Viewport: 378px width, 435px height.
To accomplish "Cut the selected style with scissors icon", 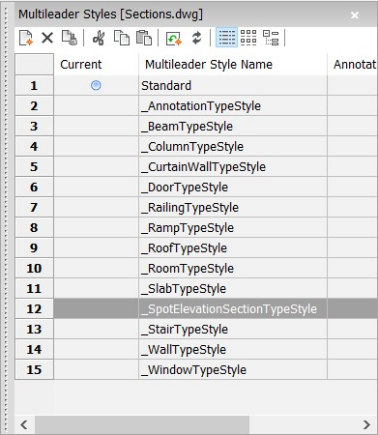I will click(x=99, y=38).
